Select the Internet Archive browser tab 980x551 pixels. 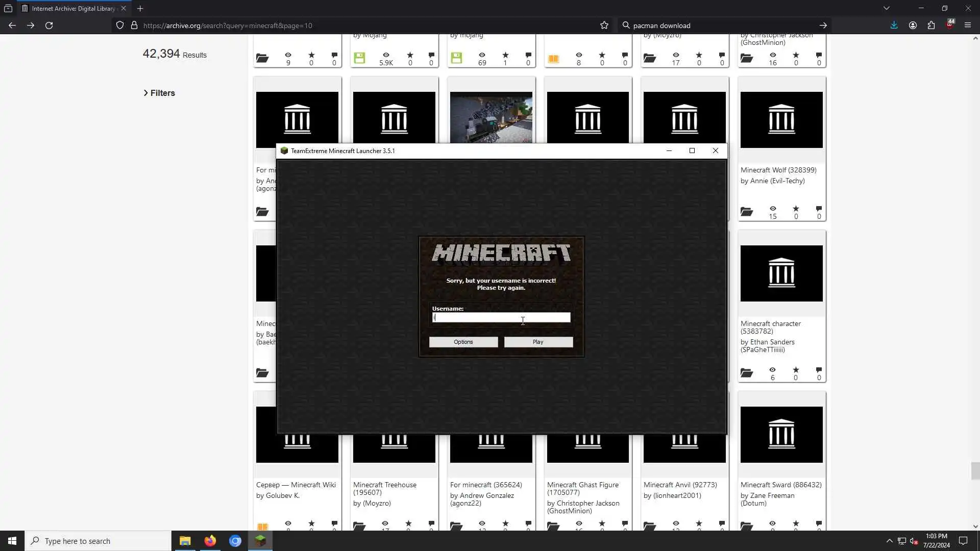71,8
